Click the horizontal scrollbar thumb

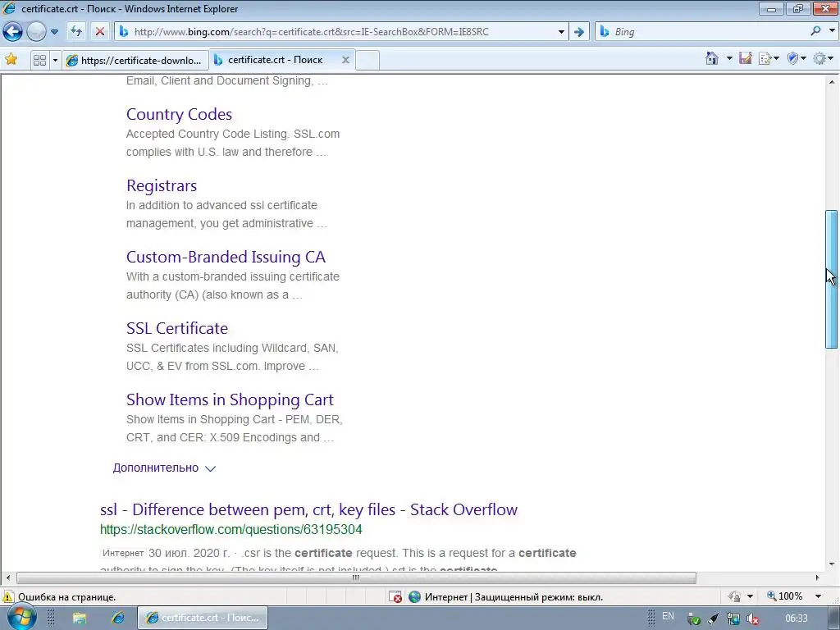point(356,577)
